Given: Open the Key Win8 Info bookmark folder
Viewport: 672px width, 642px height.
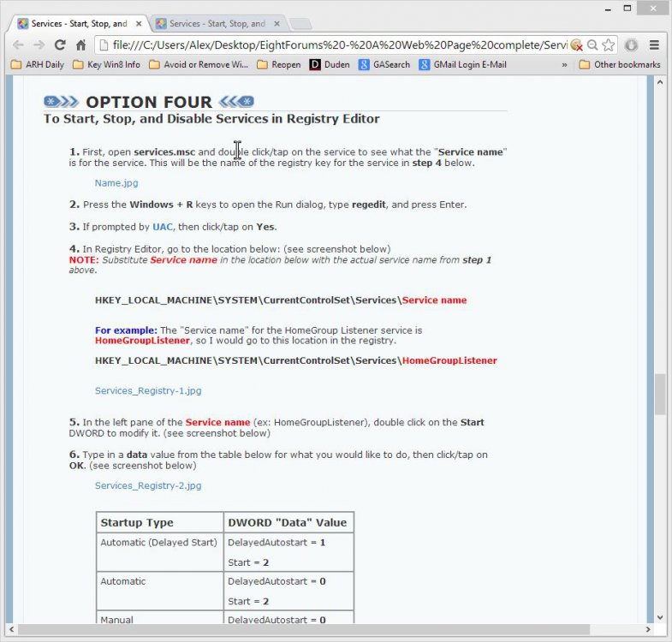Looking at the screenshot, I should (106, 64).
